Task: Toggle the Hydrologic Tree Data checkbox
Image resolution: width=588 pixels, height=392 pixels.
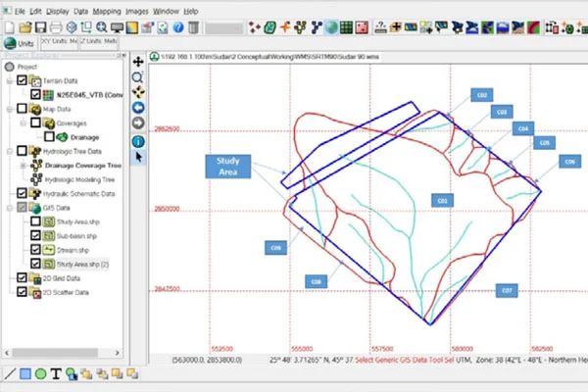Action: pos(22,151)
